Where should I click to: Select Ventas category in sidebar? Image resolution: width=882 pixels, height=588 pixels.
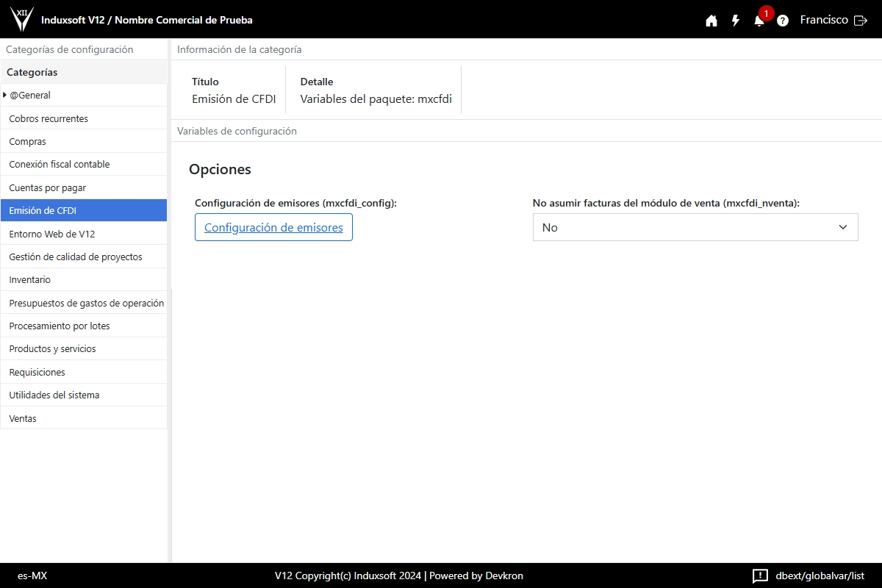[23, 418]
